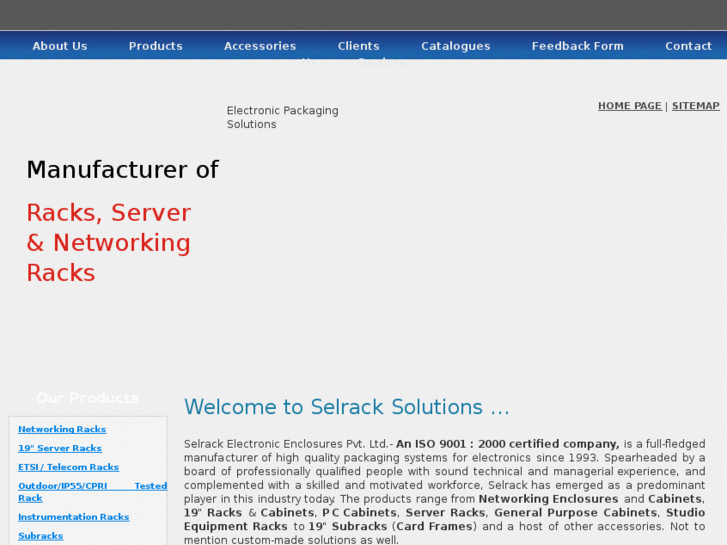Viewport: 727px width, 545px height.
Task: Open the Catalogues menu item
Action: (456, 46)
